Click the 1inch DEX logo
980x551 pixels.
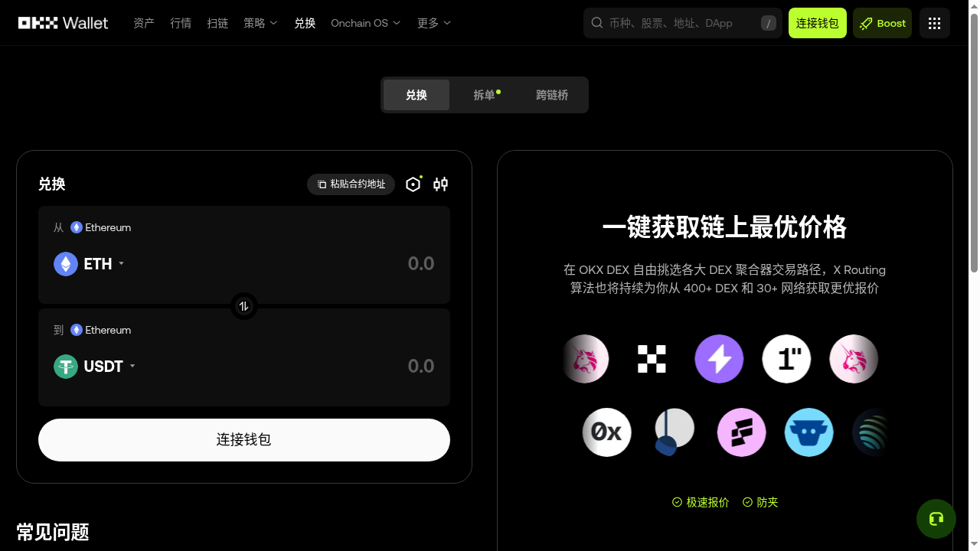click(786, 359)
